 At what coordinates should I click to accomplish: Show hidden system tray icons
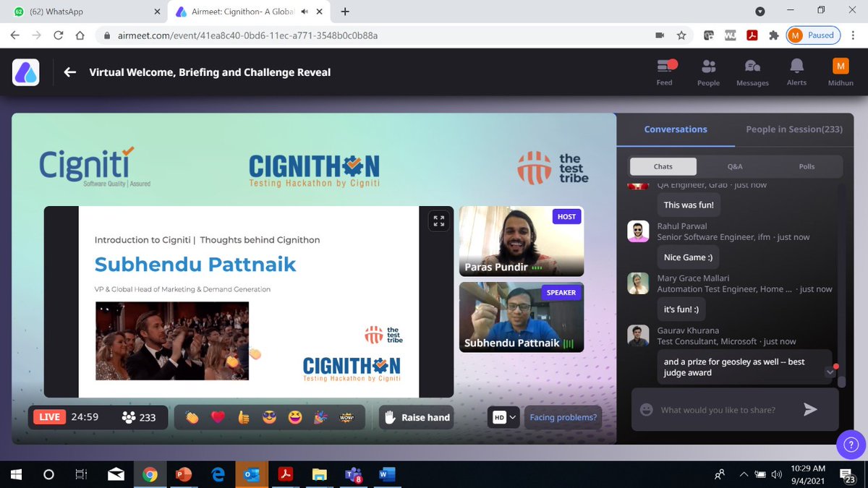743,475
